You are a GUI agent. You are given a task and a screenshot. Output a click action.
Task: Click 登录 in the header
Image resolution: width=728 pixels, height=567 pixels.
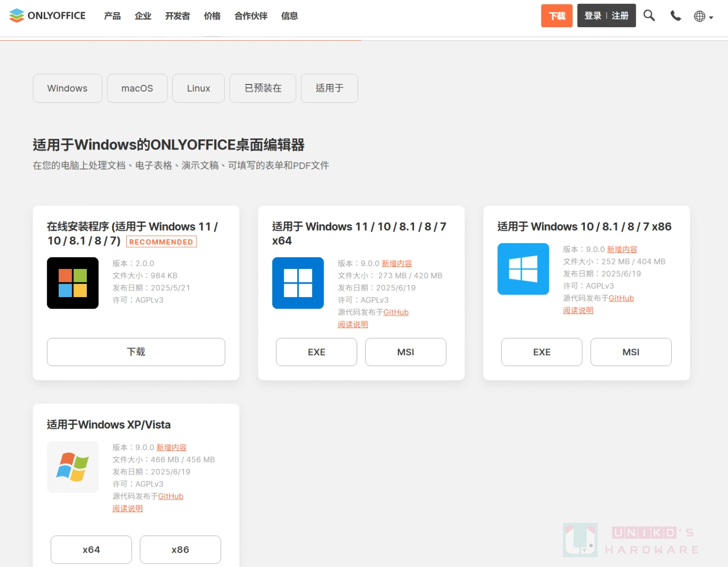[593, 16]
